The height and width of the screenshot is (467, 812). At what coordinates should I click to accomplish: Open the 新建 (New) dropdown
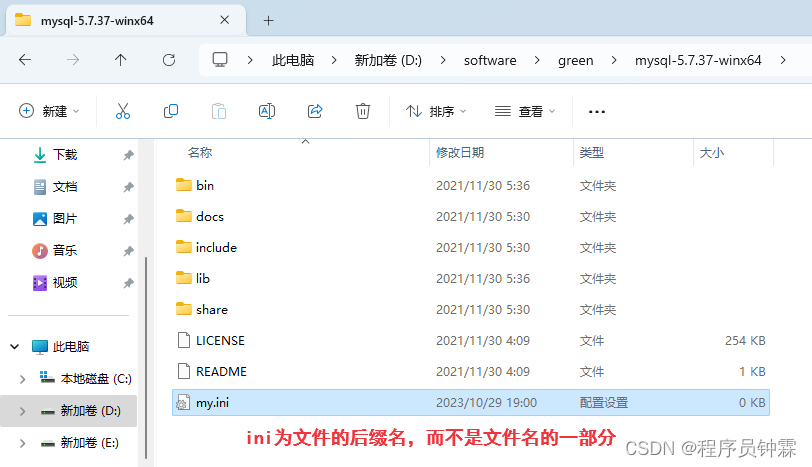pyautogui.click(x=49, y=111)
